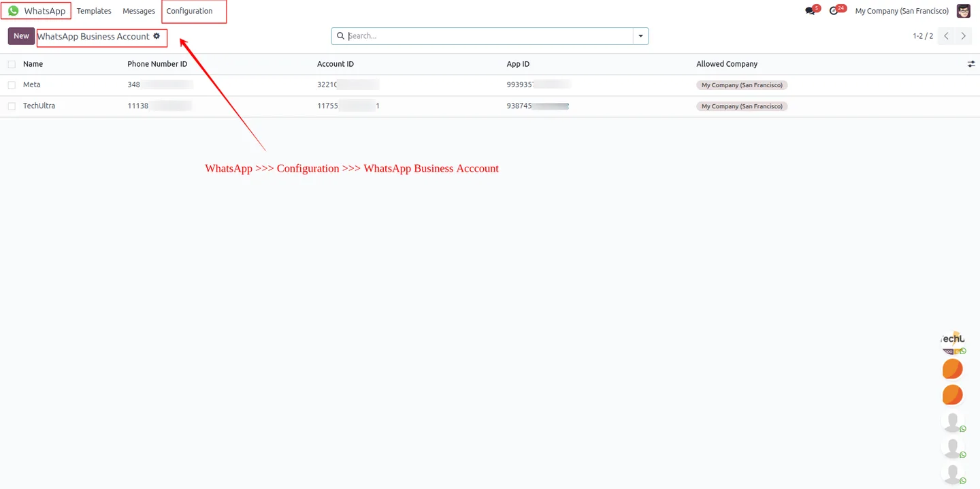Open the Configuration menu
980x489 pixels.
(189, 11)
